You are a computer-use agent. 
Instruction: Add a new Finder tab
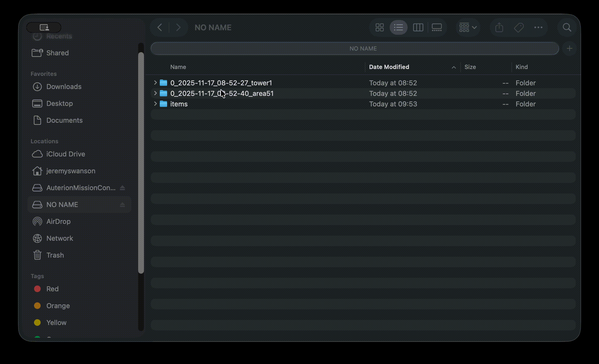point(569,48)
